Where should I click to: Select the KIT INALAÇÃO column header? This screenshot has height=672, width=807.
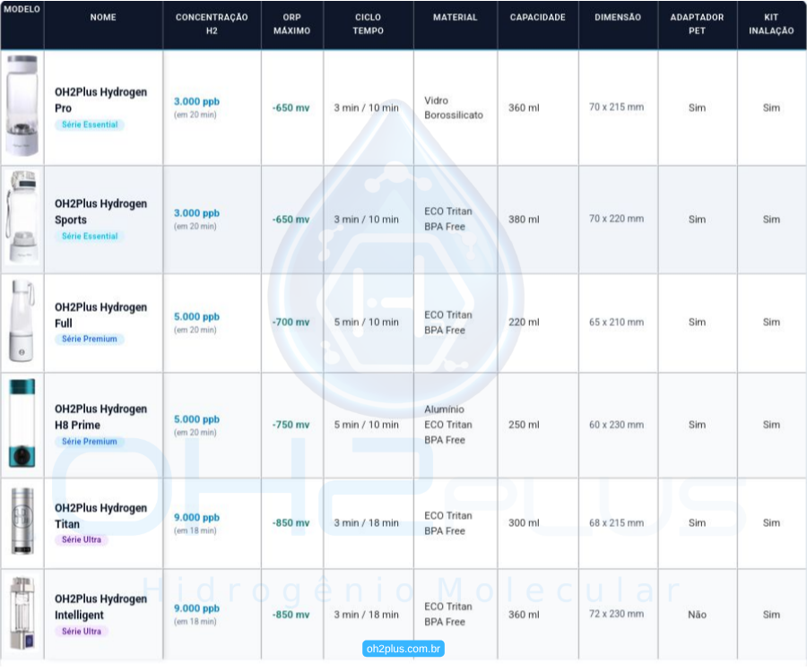click(x=771, y=23)
